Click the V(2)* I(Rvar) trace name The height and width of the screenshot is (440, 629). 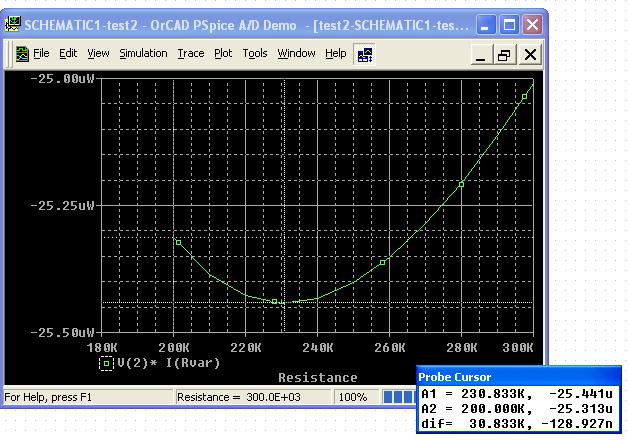[169, 363]
